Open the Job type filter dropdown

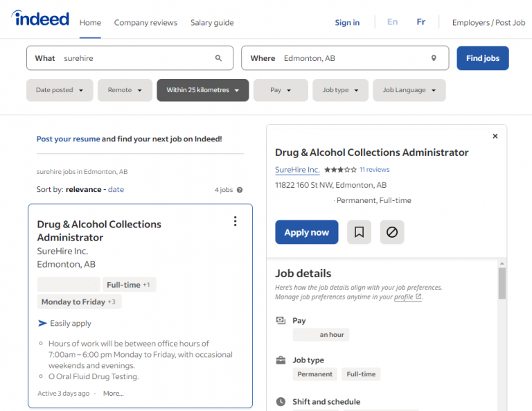(340, 90)
